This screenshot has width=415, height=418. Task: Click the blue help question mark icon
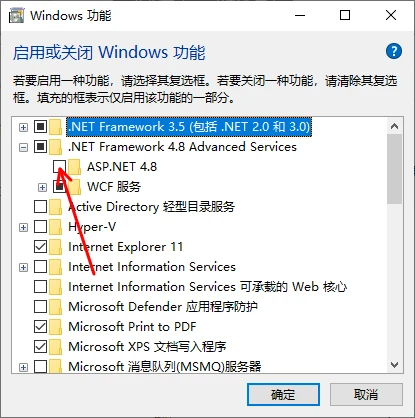pyautogui.click(x=394, y=51)
